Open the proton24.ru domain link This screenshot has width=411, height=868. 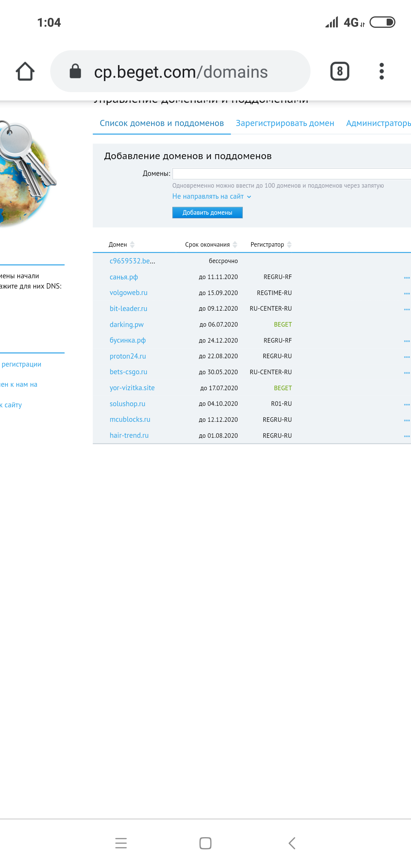click(x=127, y=356)
